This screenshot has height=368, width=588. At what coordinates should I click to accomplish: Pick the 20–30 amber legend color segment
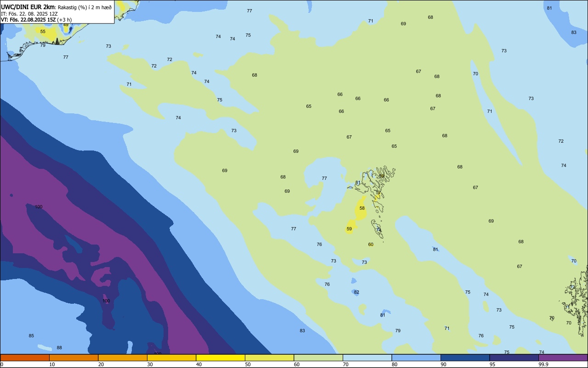pos(123,357)
